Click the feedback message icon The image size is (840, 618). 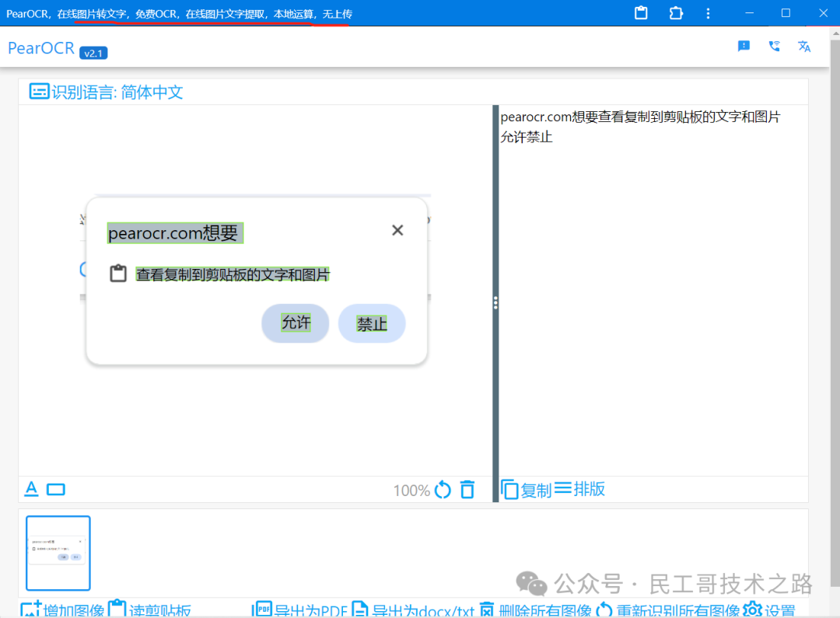tap(744, 46)
